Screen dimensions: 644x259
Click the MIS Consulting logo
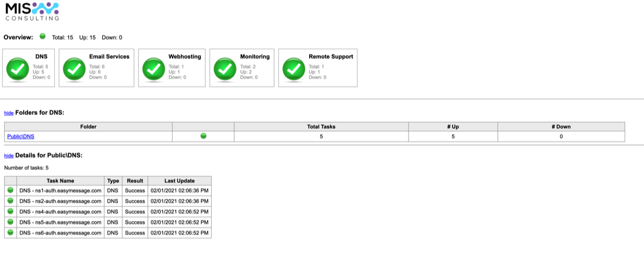32,11
